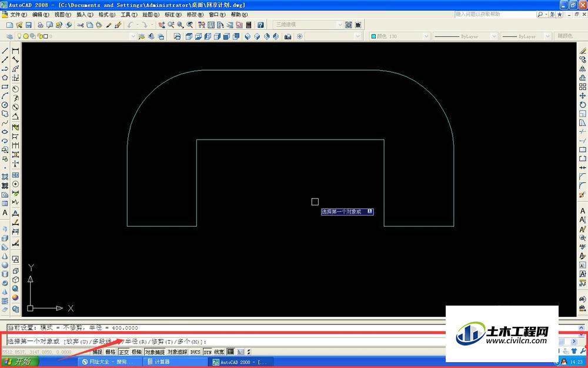Select the Ellipse draw tool
Screen dimensions: 588x368
pyautogui.click(x=5, y=132)
